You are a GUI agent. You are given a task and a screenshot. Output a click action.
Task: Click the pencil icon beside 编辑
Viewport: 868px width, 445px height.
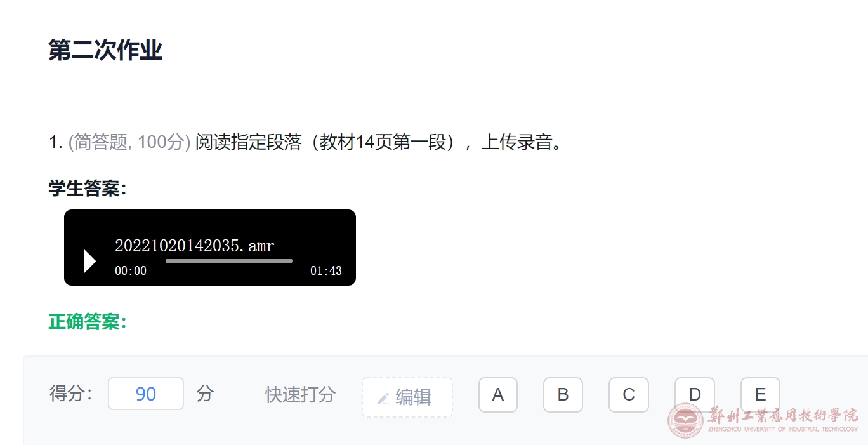tap(383, 398)
